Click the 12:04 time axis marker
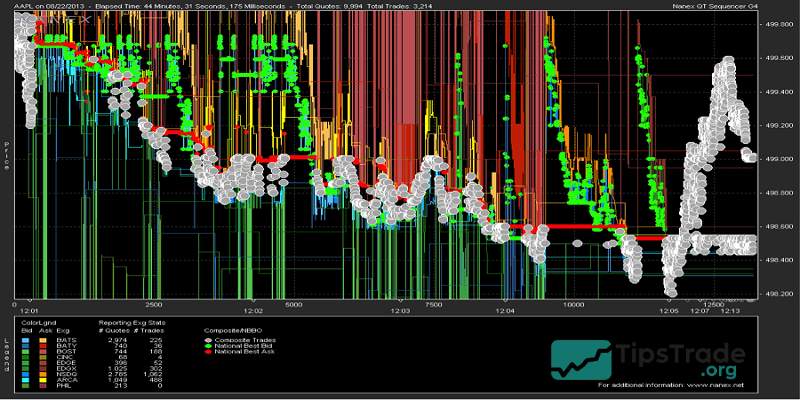The height and width of the screenshot is (400, 800). pos(505,311)
